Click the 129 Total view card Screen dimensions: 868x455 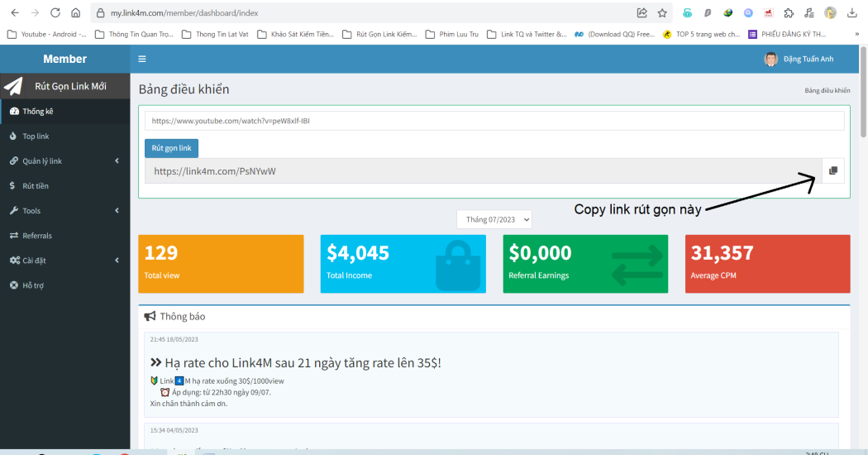coord(221,264)
